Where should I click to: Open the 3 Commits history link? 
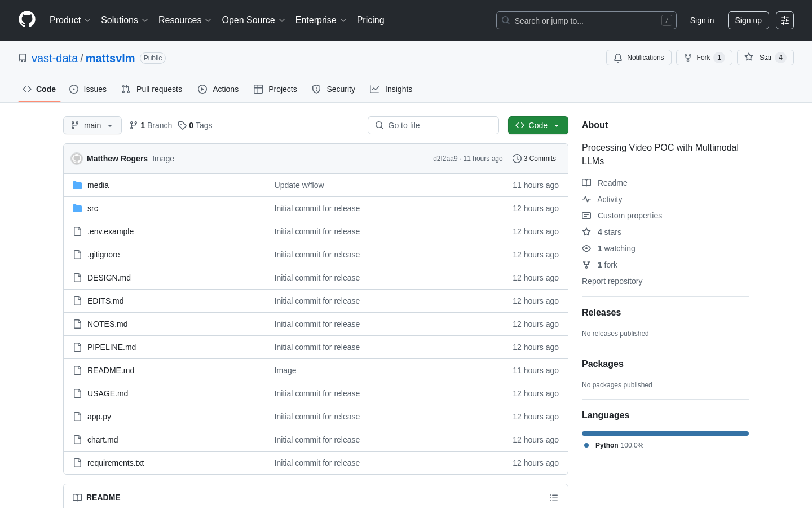pyautogui.click(x=534, y=159)
